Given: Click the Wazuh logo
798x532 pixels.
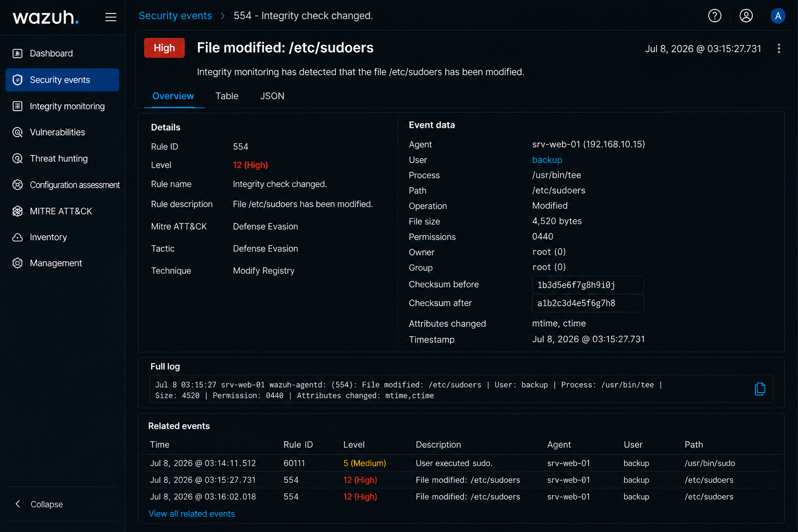Looking at the screenshot, I should point(46,17).
